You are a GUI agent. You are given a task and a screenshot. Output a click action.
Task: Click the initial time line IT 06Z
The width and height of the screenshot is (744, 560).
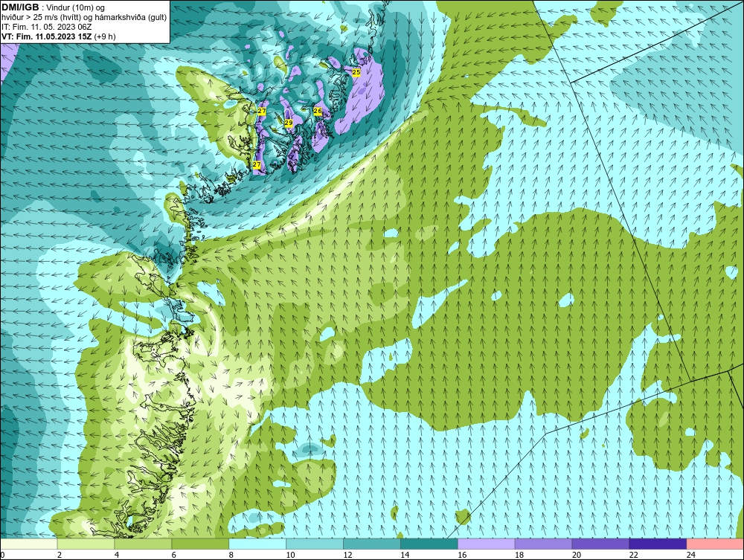46,27
